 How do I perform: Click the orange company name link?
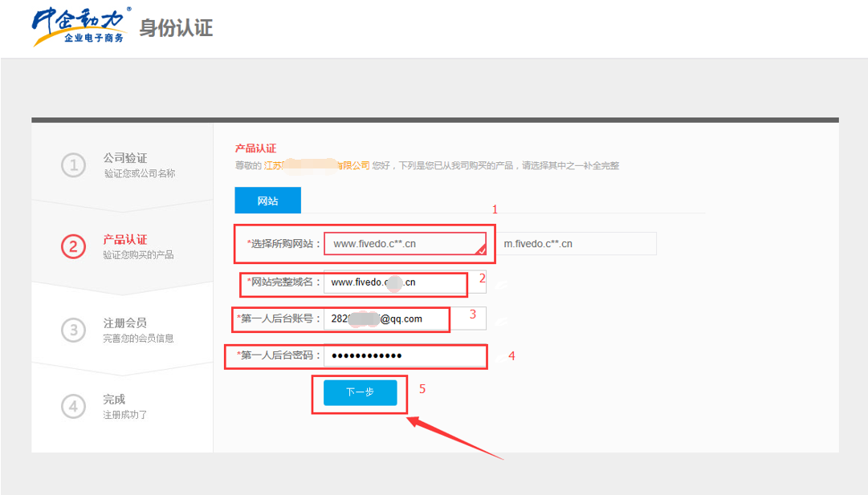[316, 165]
